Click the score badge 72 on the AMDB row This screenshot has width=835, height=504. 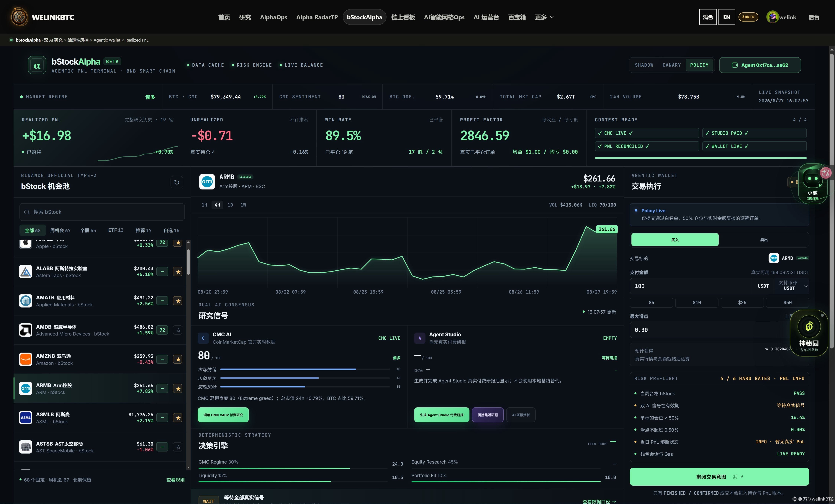click(x=162, y=330)
